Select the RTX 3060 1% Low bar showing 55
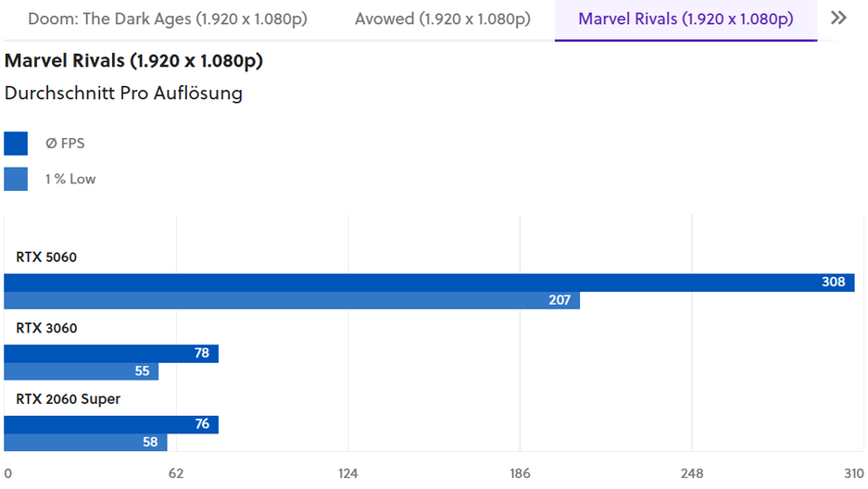 tap(82, 371)
